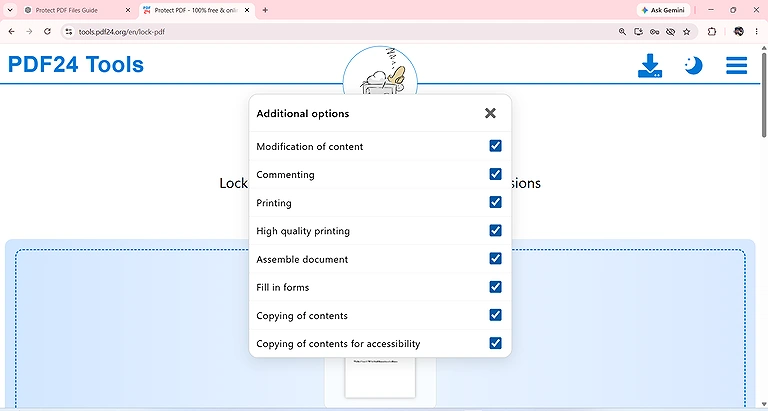768x411 pixels.
Task: Click the install app icon in address bar
Action: coord(638,32)
